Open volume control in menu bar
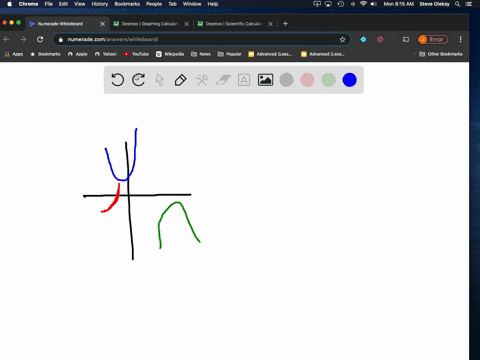The width and height of the screenshot is (480, 360). [374, 4]
